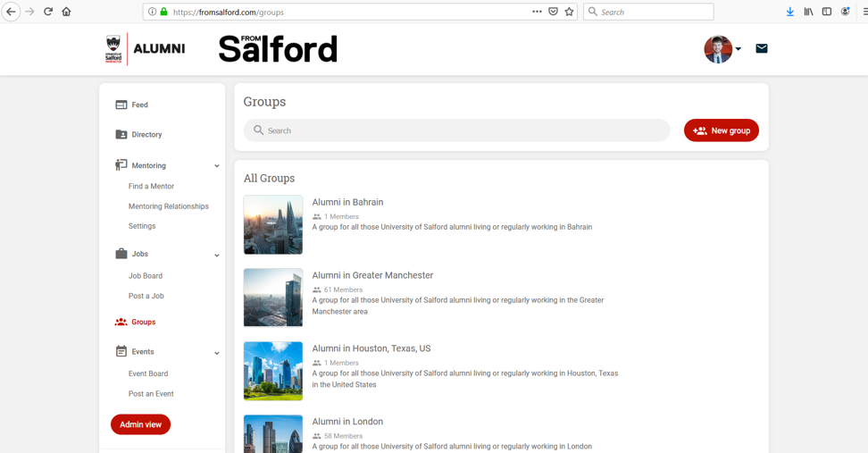Image resolution: width=868 pixels, height=453 pixels.
Task: Save page to Pocket icon
Action: coord(553,12)
